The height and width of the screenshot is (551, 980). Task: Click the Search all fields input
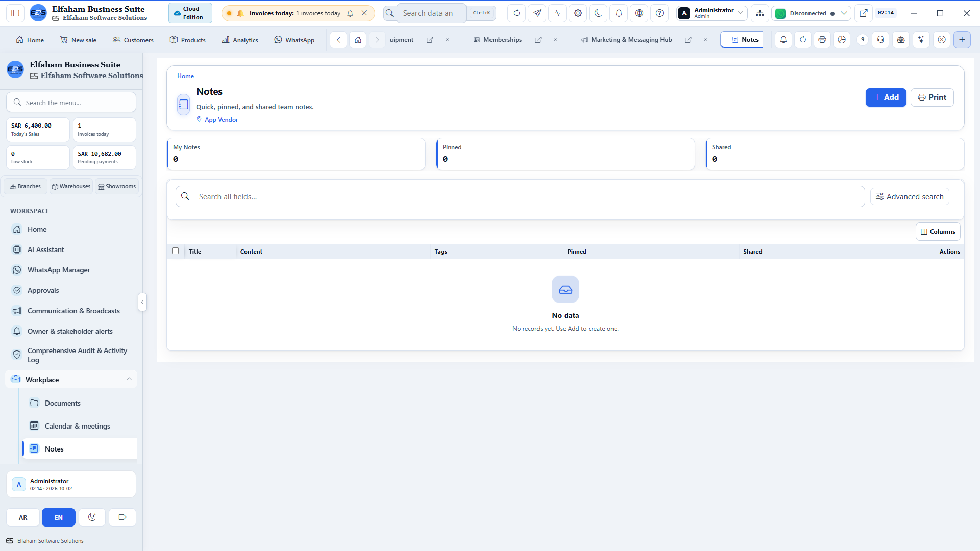[x=520, y=197]
